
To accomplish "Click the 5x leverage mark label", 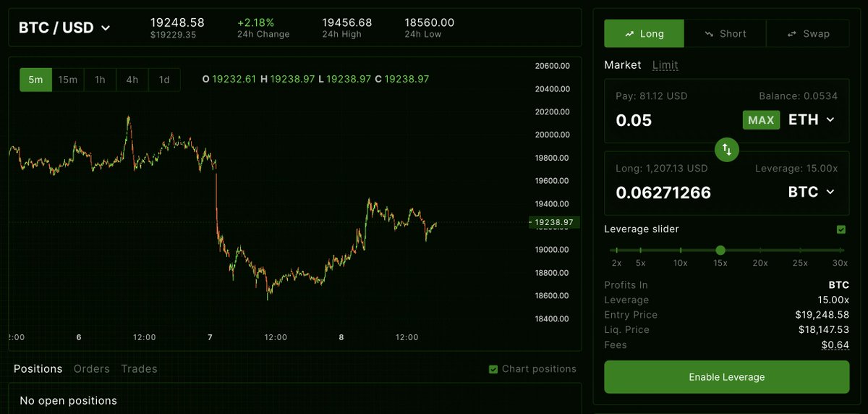I will pyautogui.click(x=641, y=263).
